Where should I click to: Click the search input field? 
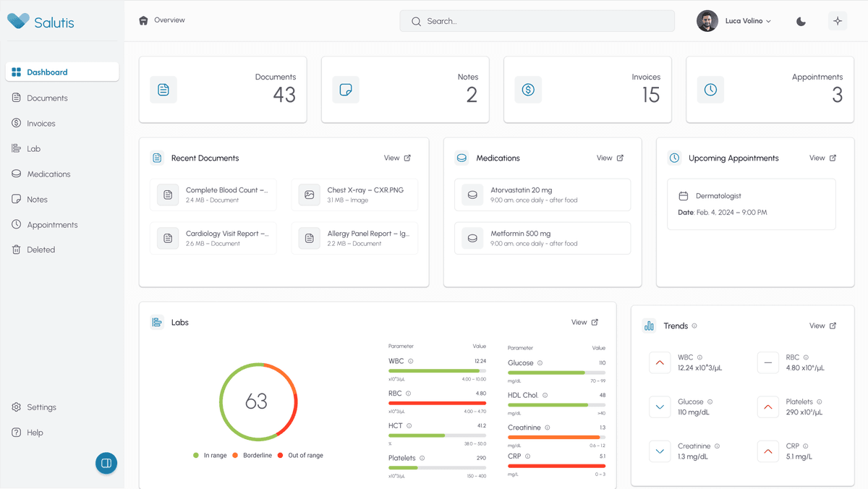pos(537,21)
